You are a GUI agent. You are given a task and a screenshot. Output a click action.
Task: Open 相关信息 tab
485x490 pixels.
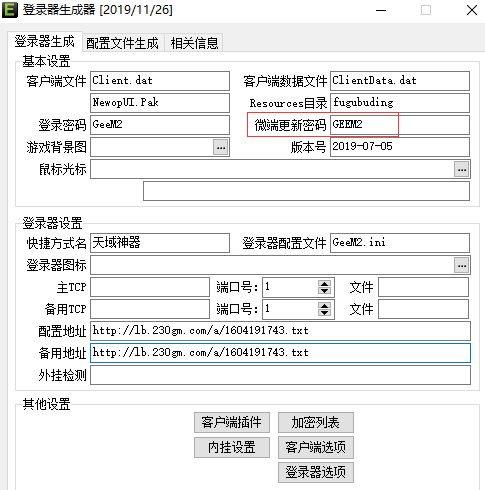pos(194,43)
